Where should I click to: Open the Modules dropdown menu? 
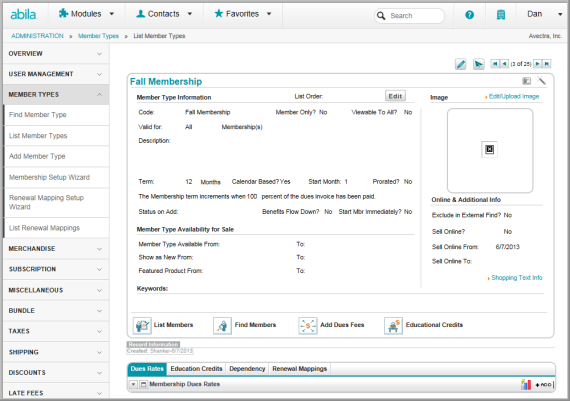[x=86, y=14]
